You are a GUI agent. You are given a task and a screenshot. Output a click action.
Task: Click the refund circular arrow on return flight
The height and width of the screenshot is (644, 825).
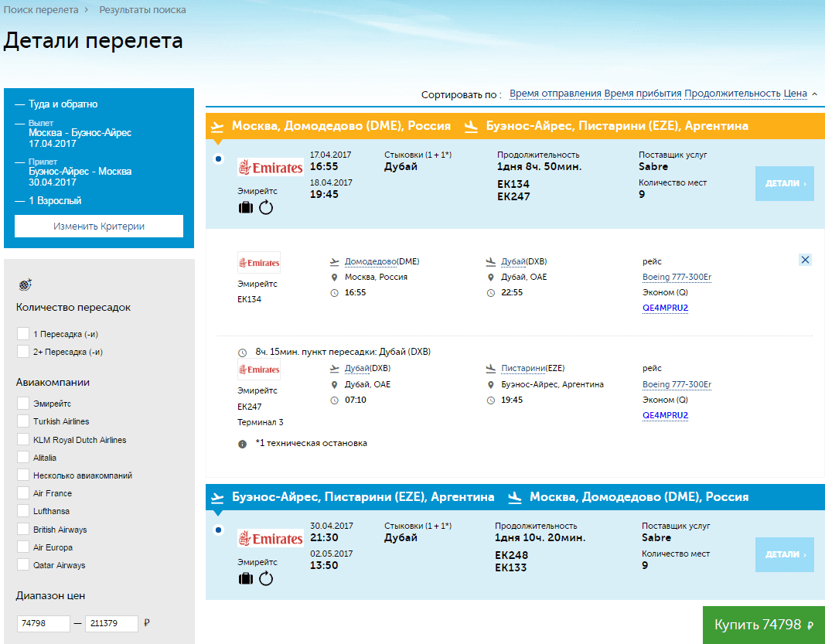pos(266,579)
